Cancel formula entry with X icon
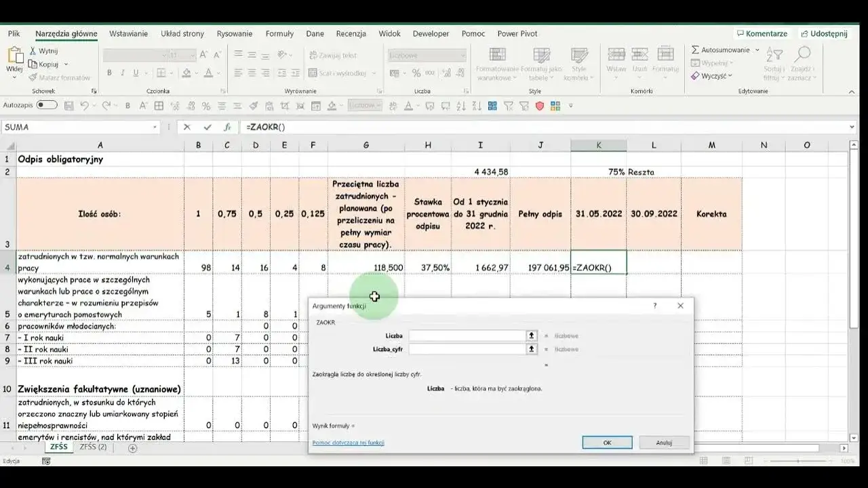 [187, 127]
